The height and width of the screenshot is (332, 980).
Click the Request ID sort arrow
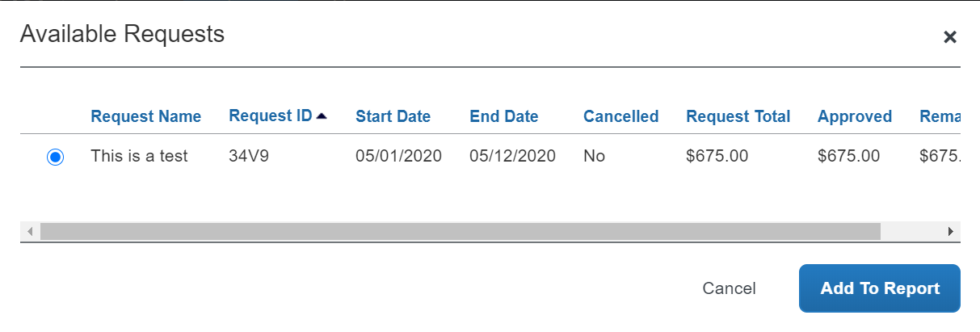click(322, 116)
